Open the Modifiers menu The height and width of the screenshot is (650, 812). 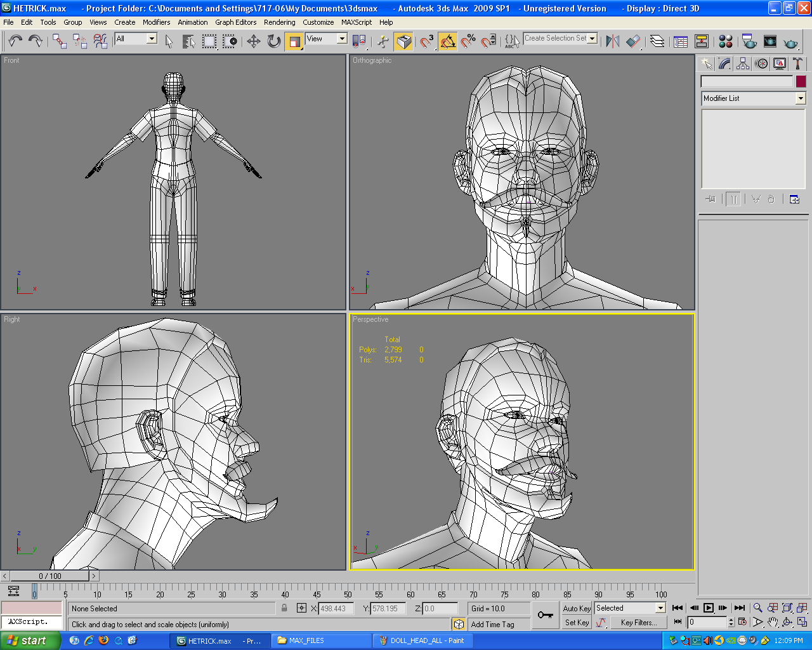(x=156, y=22)
